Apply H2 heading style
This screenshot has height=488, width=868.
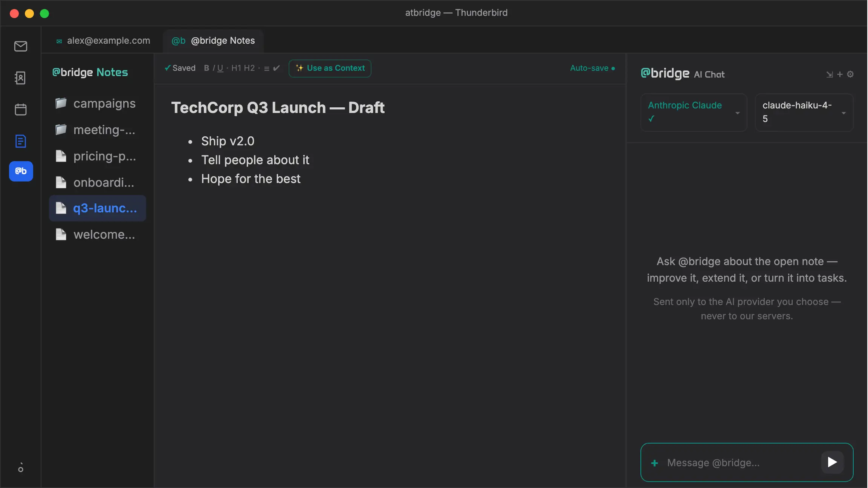tap(249, 68)
